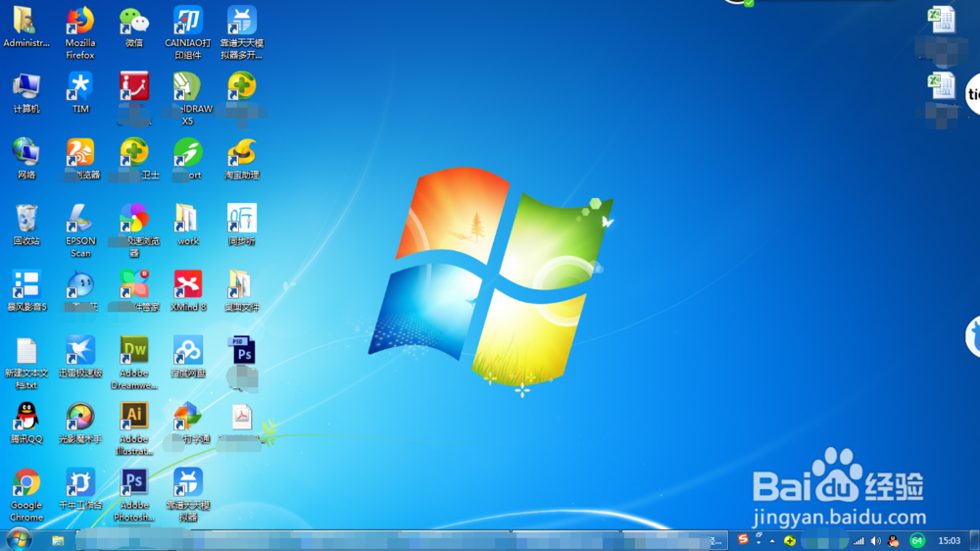Launch Mozilla Firefox from desktop

coord(80,32)
